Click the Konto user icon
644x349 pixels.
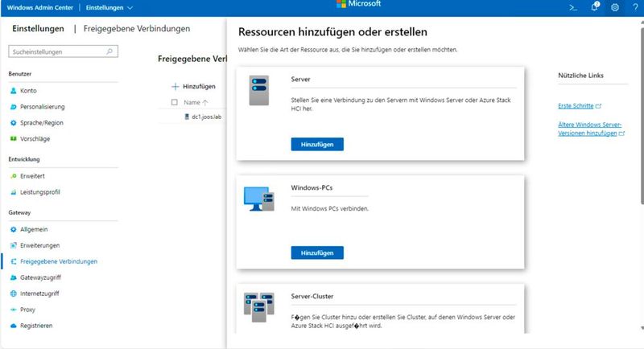click(x=13, y=91)
